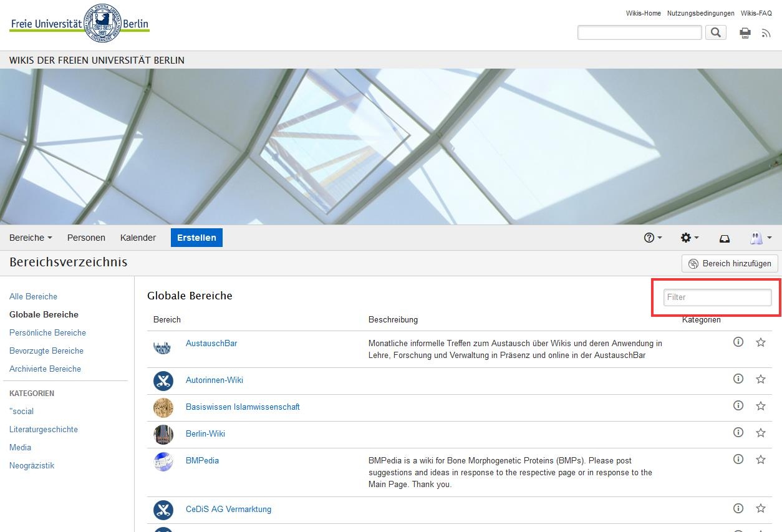
Task: Open the "social category
Action: coord(21,411)
